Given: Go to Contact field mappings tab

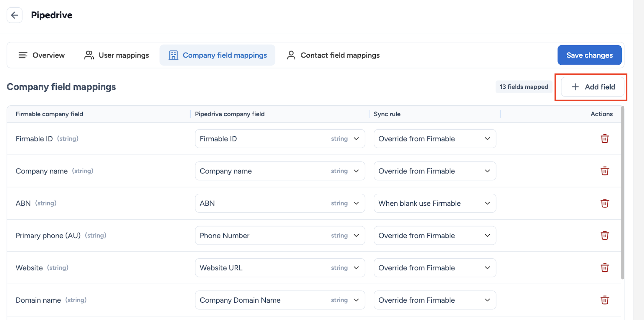Looking at the screenshot, I should coord(333,55).
